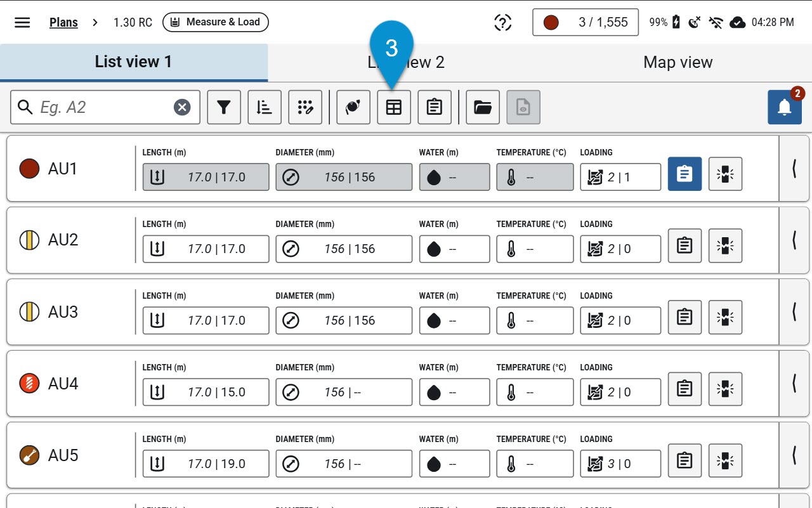The image size is (812, 508).
Task: Open the notifications bell
Action: tap(785, 107)
